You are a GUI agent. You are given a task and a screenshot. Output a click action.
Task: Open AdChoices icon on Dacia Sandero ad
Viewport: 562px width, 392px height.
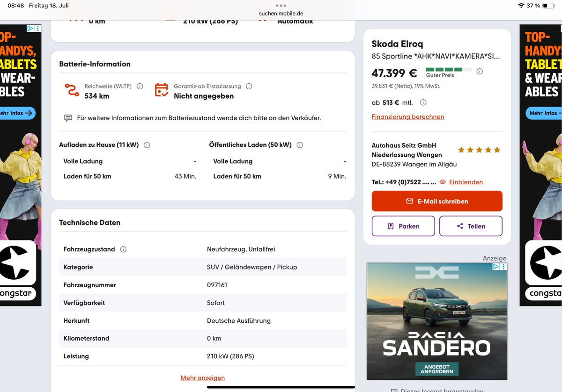496,267
